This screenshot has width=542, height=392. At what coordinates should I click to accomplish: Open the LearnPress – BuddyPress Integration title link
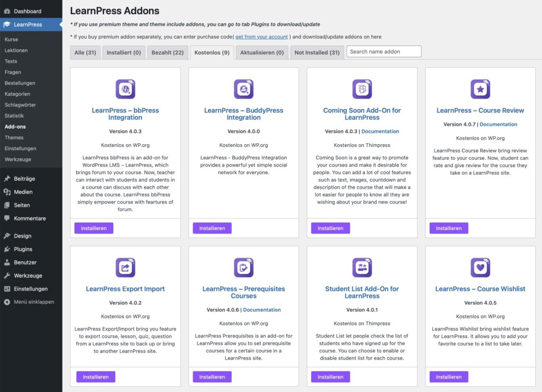point(243,114)
